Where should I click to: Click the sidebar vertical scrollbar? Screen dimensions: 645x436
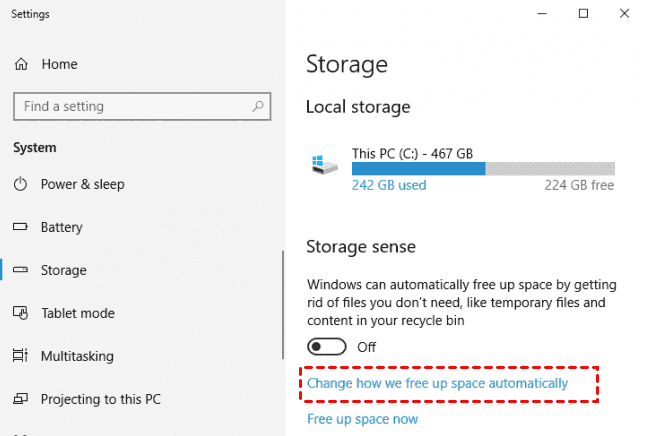[284, 340]
